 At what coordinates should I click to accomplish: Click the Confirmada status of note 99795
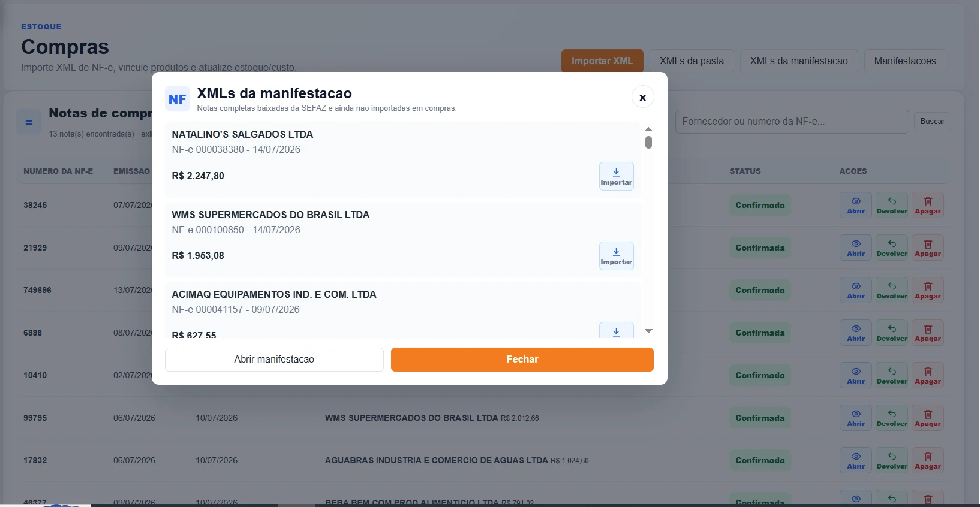760,418
